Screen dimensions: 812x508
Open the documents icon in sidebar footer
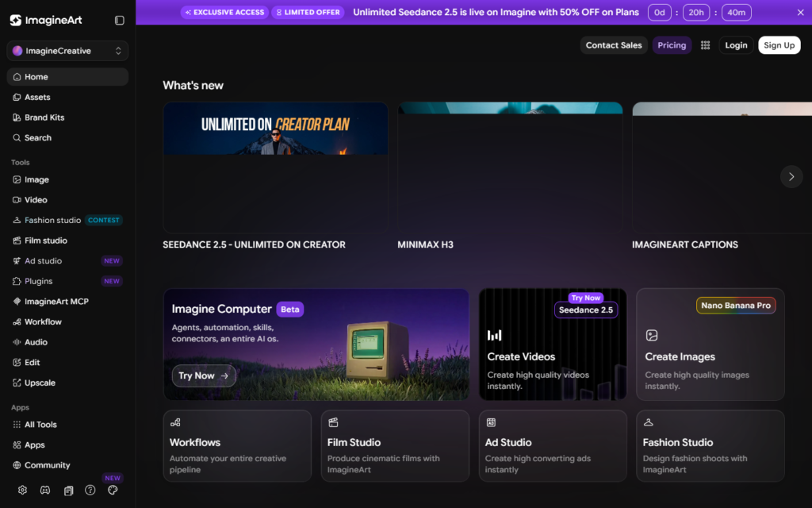(68, 491)
